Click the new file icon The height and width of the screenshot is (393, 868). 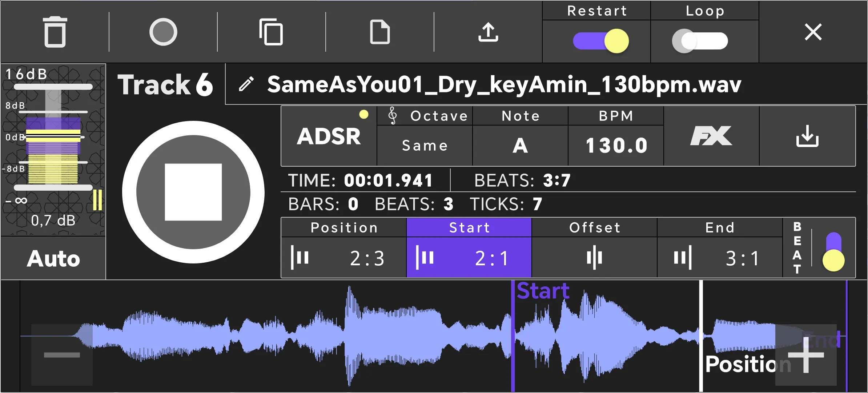(379, 32)
